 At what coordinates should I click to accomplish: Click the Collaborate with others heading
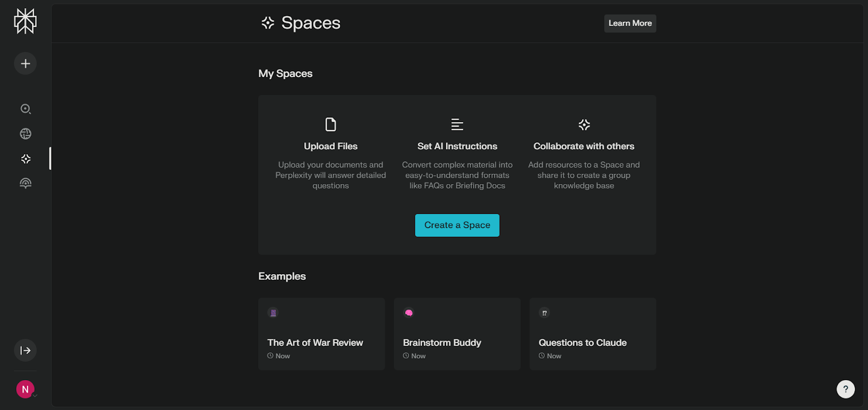(x=584, y=146)
